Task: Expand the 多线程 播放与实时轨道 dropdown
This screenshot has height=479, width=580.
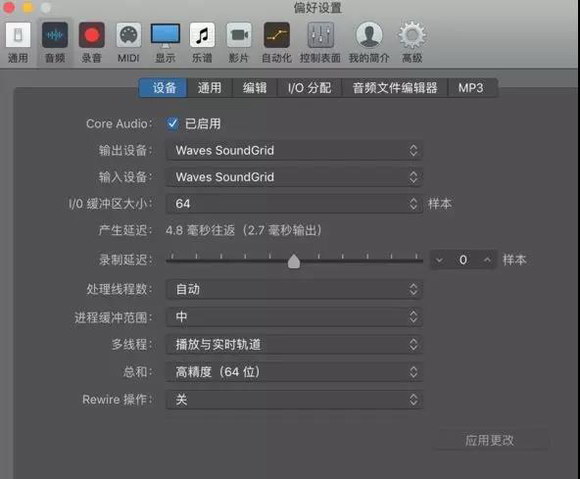Action: click(x=294, y=345)
